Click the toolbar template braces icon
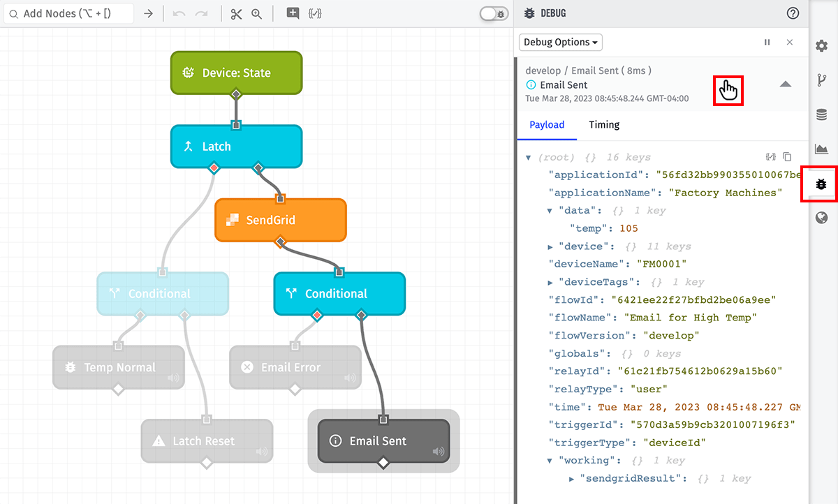Screen dimensions: 838x504 [315, 14]
